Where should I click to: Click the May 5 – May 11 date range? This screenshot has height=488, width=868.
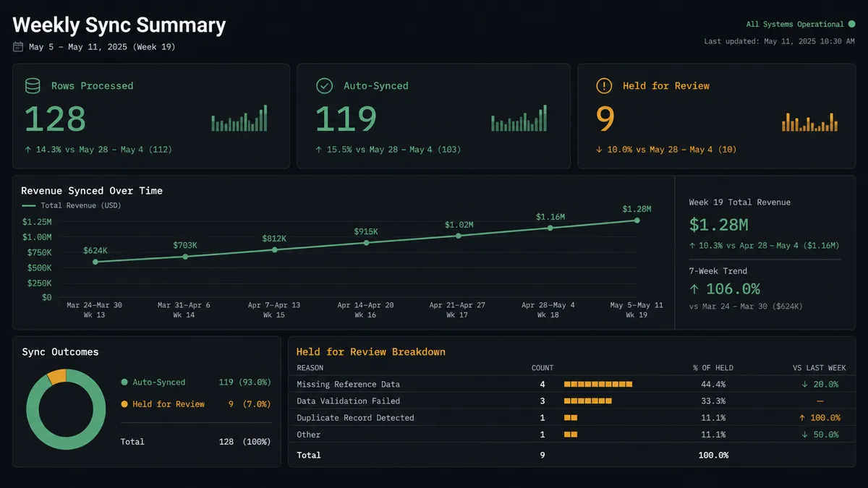click(102, 47)
